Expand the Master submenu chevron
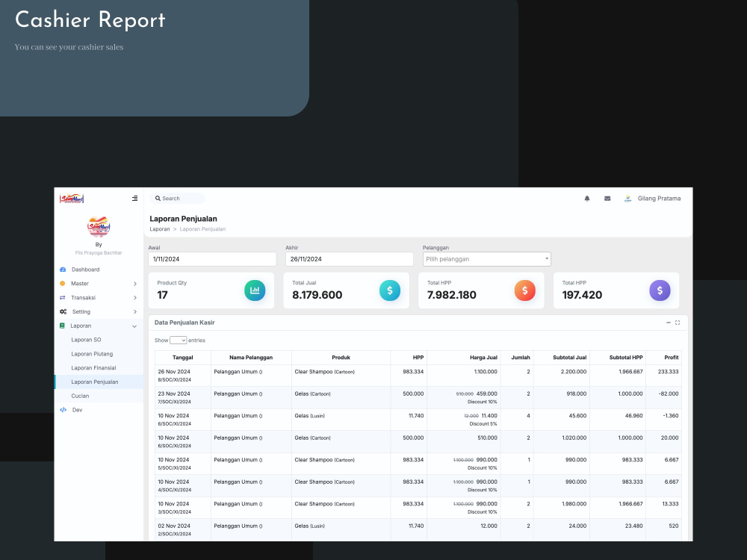Viewport: 747px width, 560px height. (x=134, y=284)
